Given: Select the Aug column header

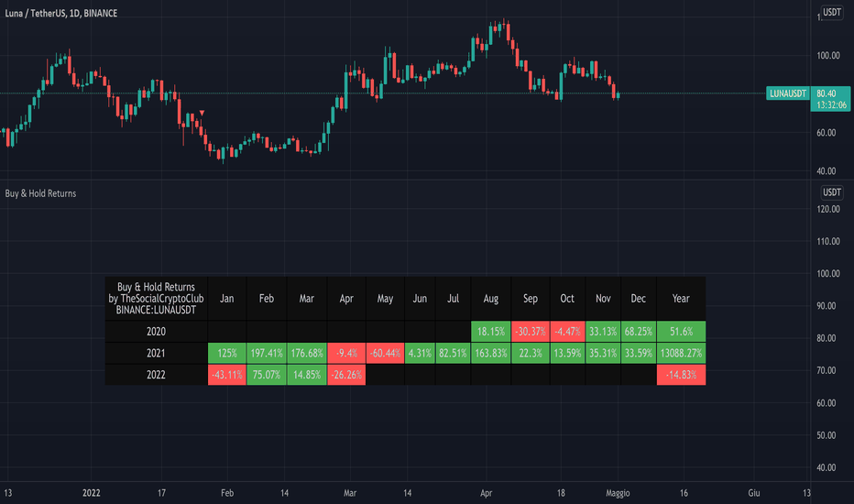Looking at the screenshot, I should pos(491,299).
